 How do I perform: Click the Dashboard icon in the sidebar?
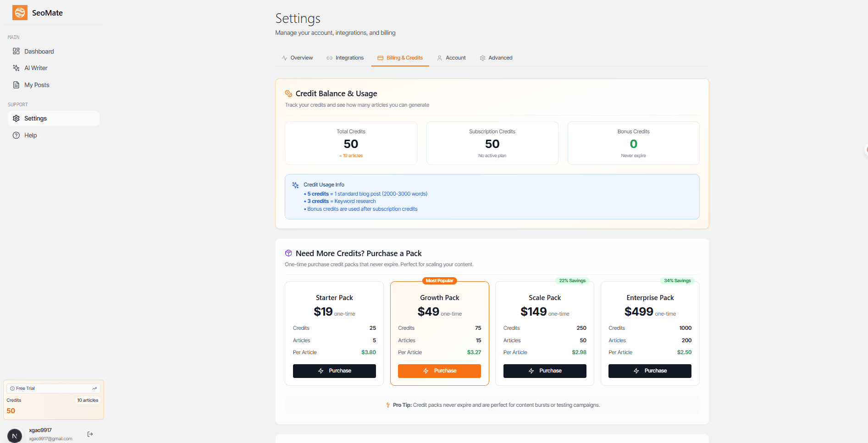(x=16, y=51)
